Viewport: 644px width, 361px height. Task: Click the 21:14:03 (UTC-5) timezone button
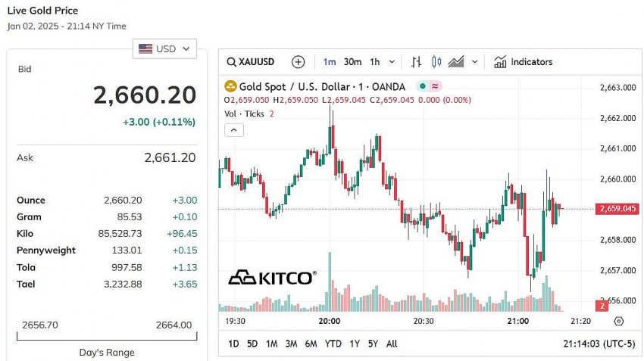pyautogui.click(x=599, y=344)
